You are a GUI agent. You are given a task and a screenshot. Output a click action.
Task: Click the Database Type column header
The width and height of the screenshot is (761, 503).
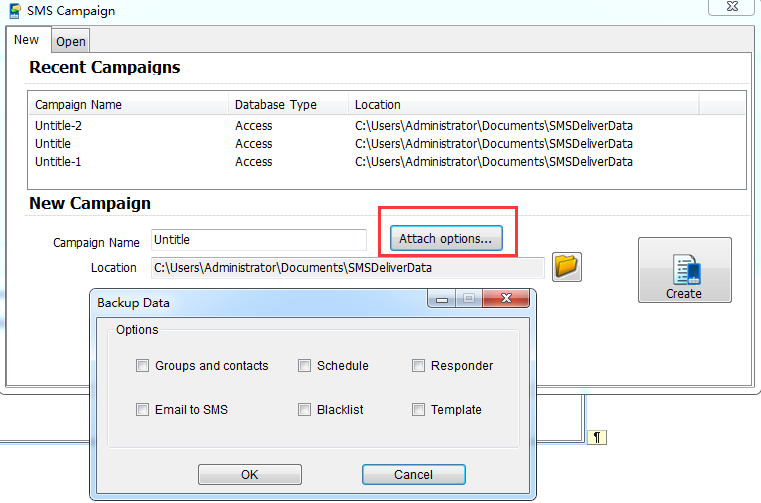pos(289,104)
